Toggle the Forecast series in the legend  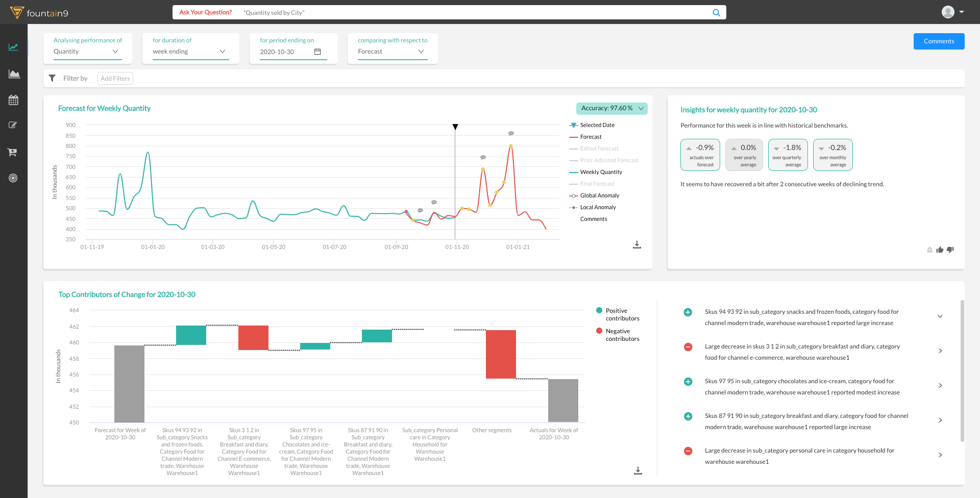(590, 137)
